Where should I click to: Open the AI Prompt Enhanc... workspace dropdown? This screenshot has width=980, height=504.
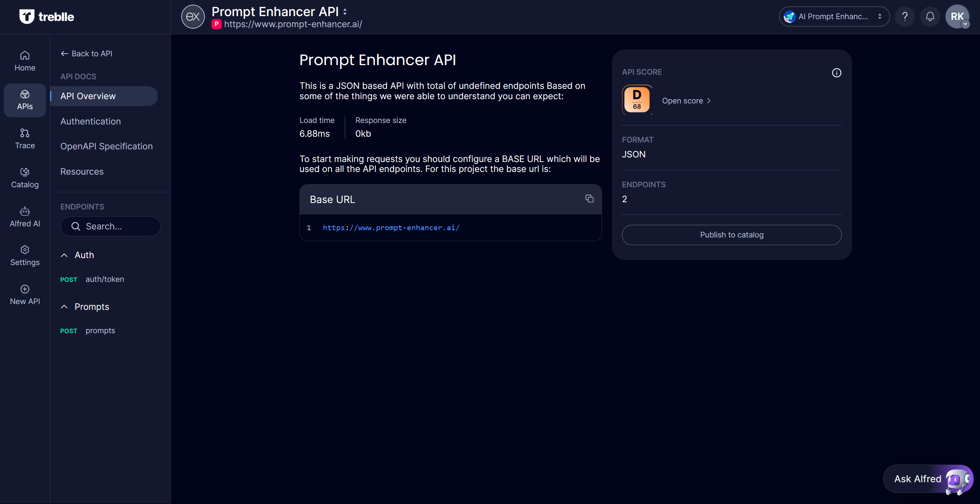tap(834, 16)
